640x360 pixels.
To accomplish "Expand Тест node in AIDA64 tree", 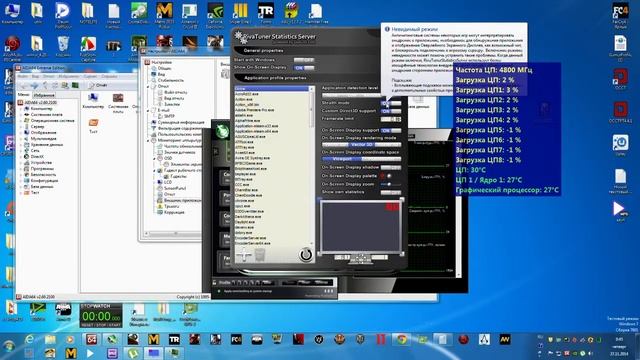I will pos(21,193).
